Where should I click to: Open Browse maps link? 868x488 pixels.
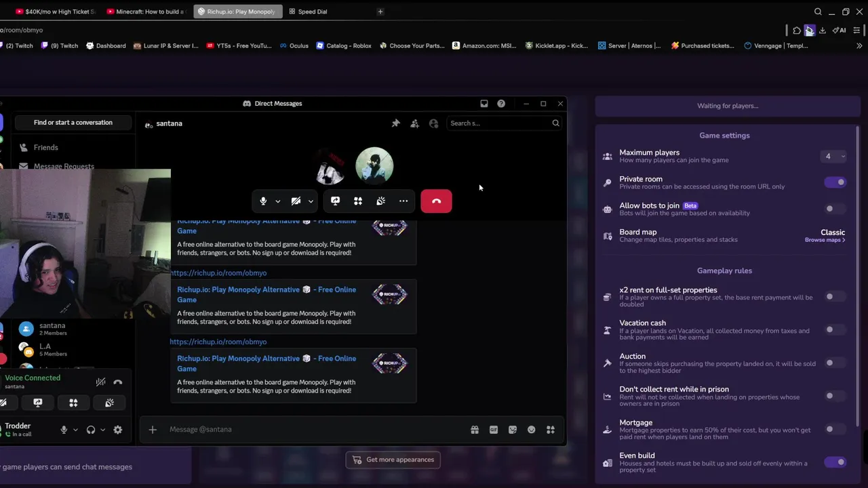coord(825,240)
